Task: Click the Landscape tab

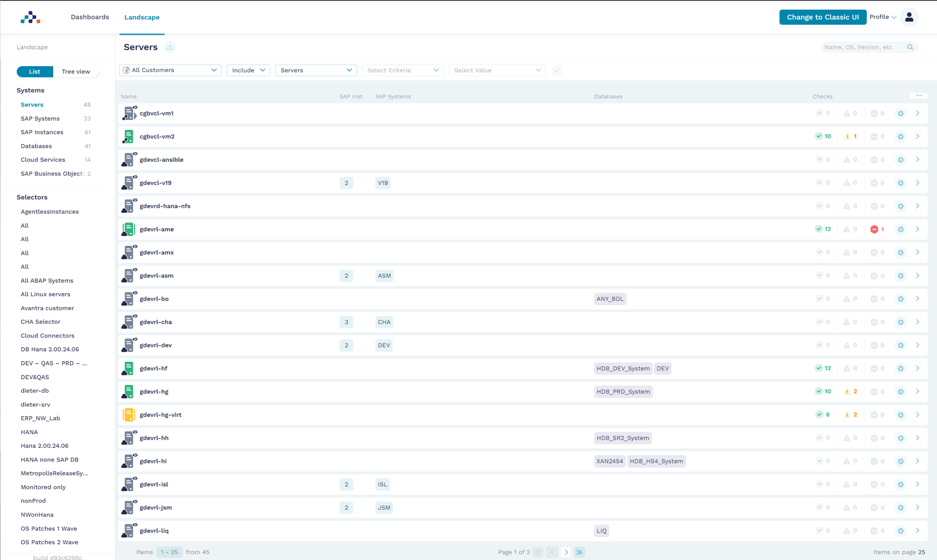Action: pos(142,17)
